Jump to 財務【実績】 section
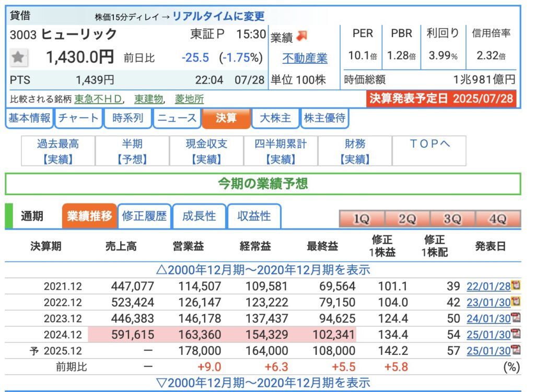This screenshot has height=392, width=535. click(355, 151)
